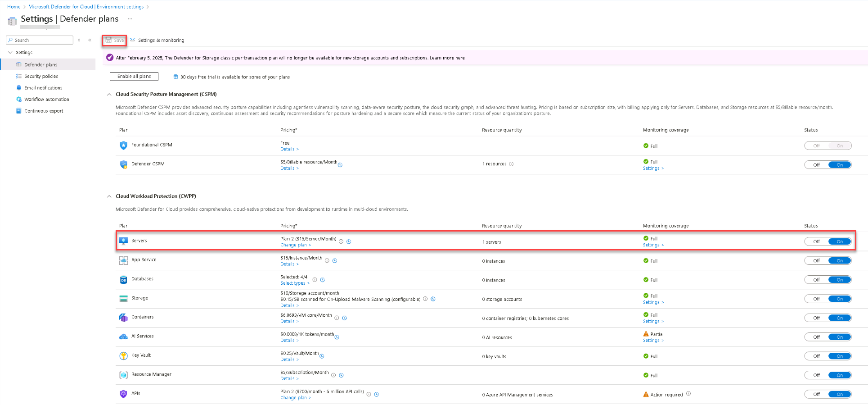
Task: Toggle the Containers status switch
Action: [x=828, y=318]
